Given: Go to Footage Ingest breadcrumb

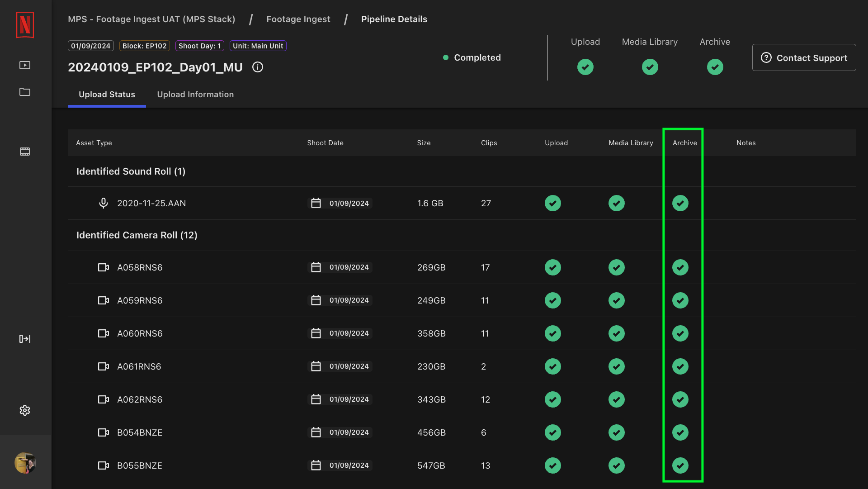Looking at the screenshot, I should coord(298,19).
